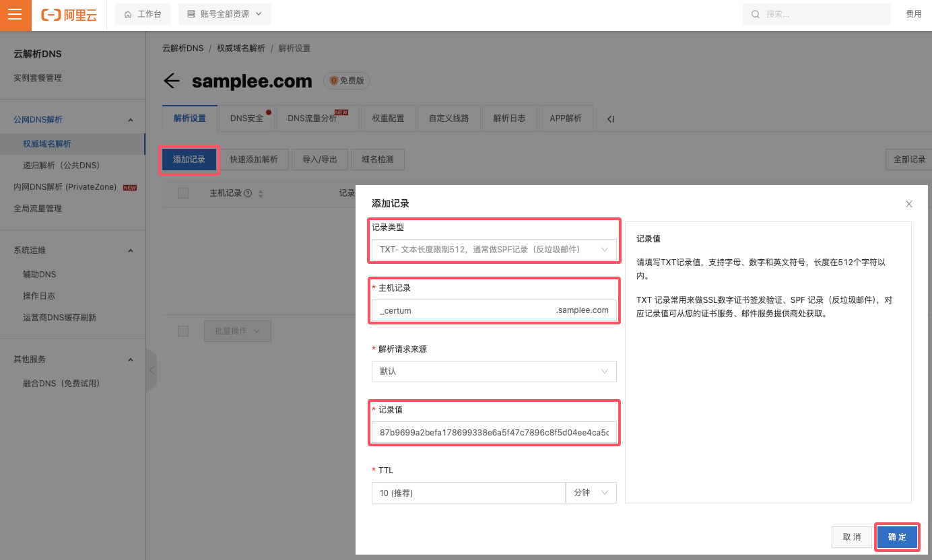This screenshot has height=560, width=932.
Task: Sort by 主机记录 column arrows
Action: [x=261, y=194]
